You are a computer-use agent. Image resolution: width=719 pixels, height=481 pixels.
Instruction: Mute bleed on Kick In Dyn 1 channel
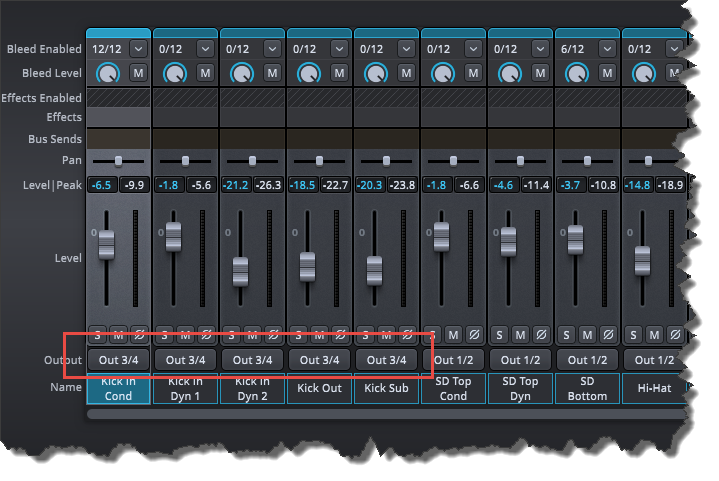tap(205, 72)
